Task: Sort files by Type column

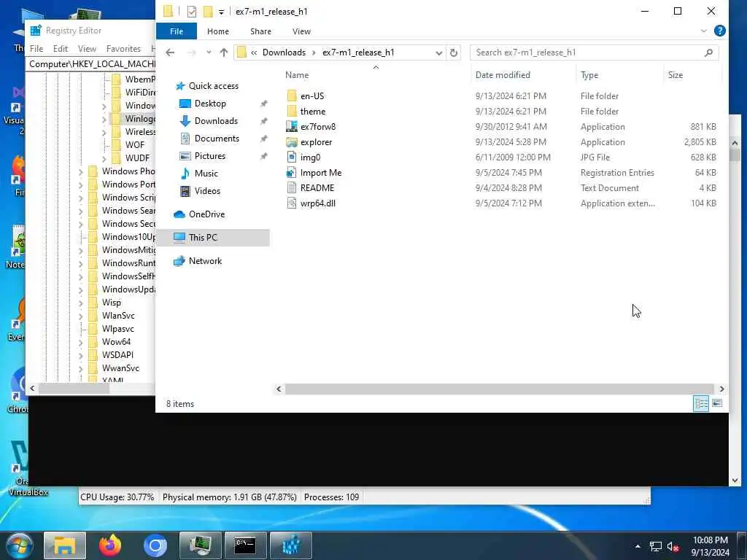Action: (x=589, y=75)
